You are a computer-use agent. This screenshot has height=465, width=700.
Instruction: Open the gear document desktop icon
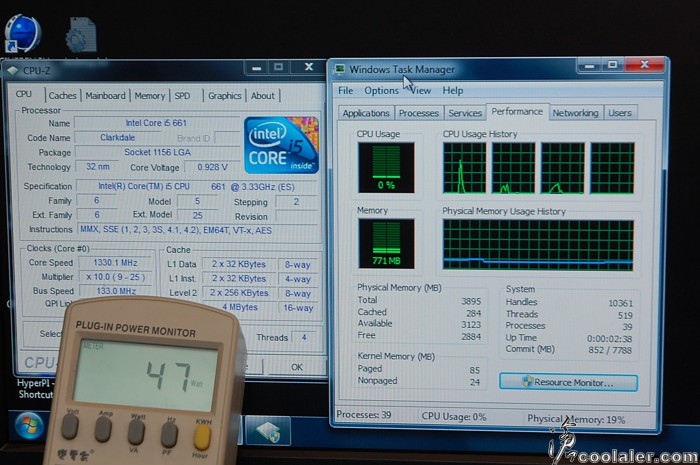pos(81,35)
